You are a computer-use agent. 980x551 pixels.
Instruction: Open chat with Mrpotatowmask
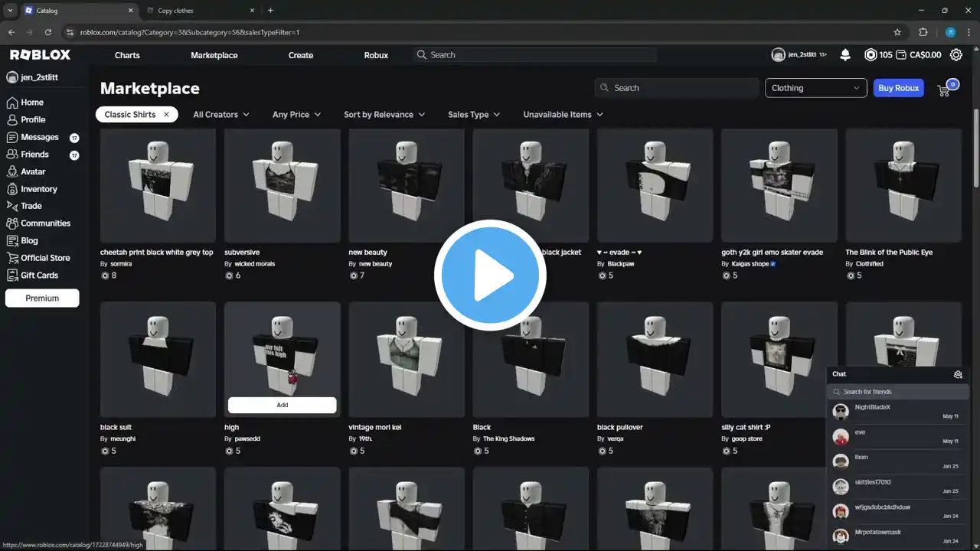tap(898, 536)
